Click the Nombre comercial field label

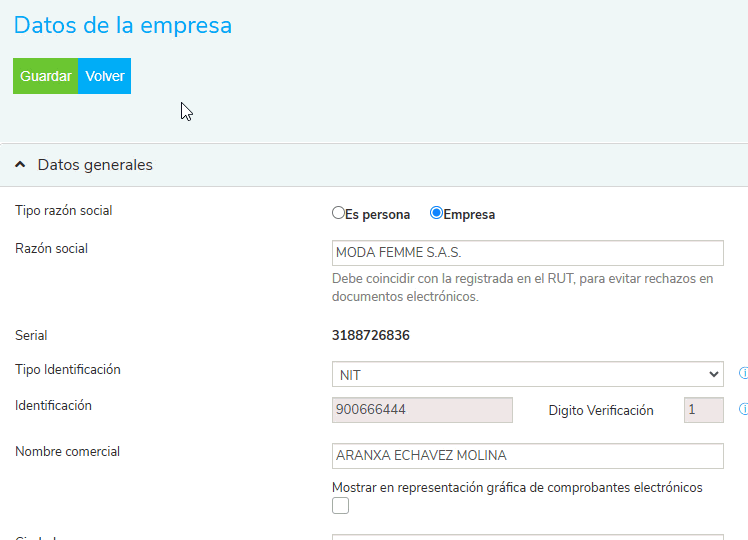tap(67, 452)
